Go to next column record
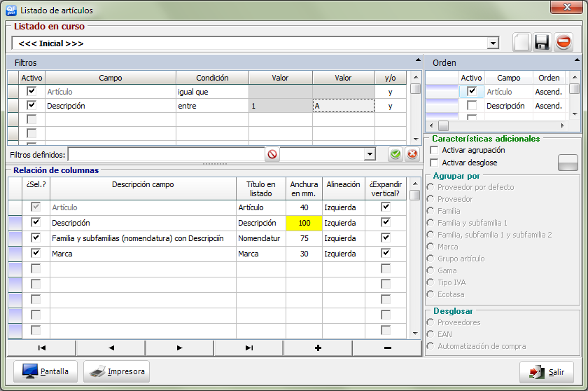This screenshot has width=588, height=391. [180, 348]
